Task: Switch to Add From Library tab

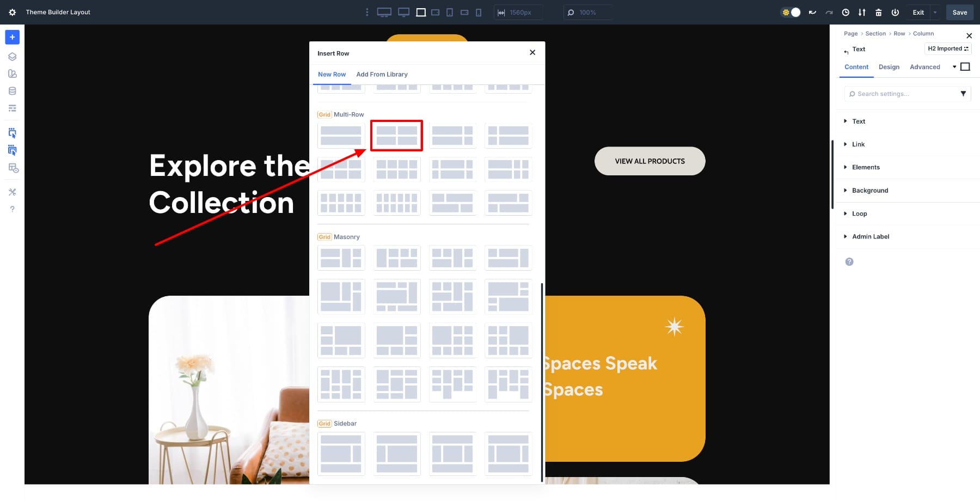Action: tap(382, 75)
